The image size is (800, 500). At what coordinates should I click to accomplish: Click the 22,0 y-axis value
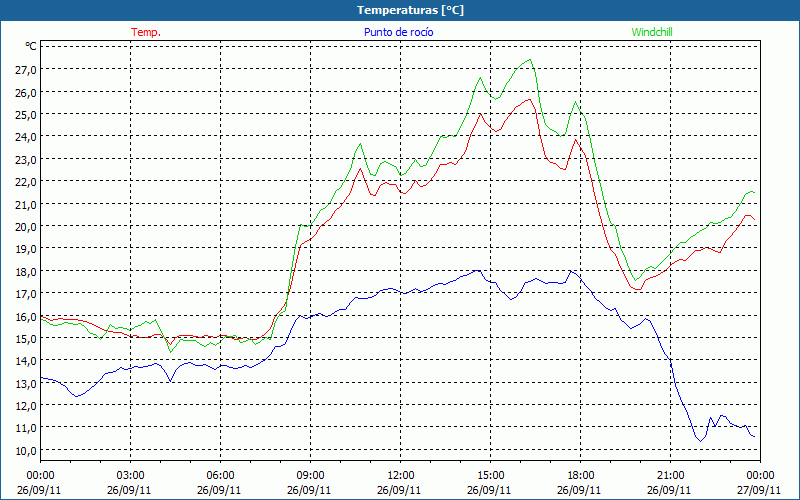(x=26, y=182)
